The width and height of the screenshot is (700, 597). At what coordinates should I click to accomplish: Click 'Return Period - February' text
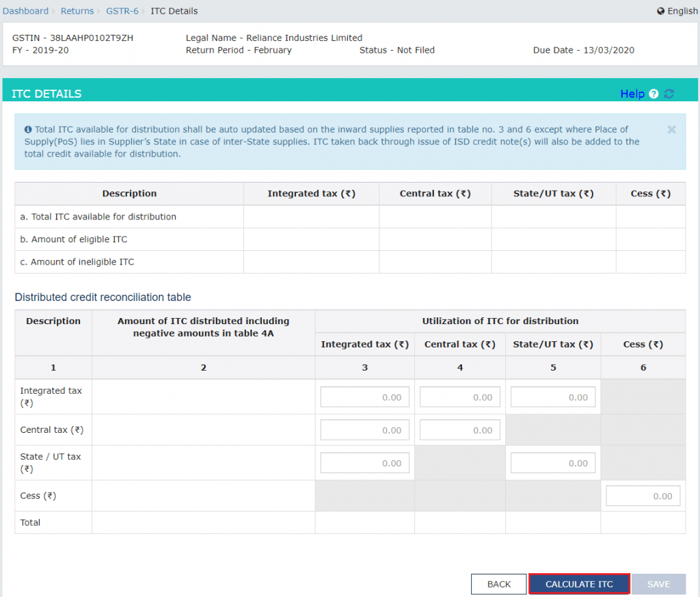point(239,50)
